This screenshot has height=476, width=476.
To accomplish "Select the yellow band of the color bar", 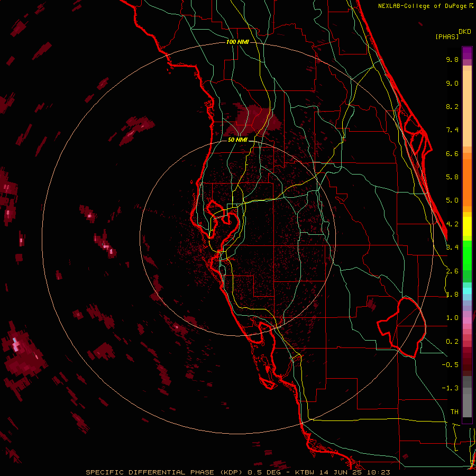I will tap(467, 226).
